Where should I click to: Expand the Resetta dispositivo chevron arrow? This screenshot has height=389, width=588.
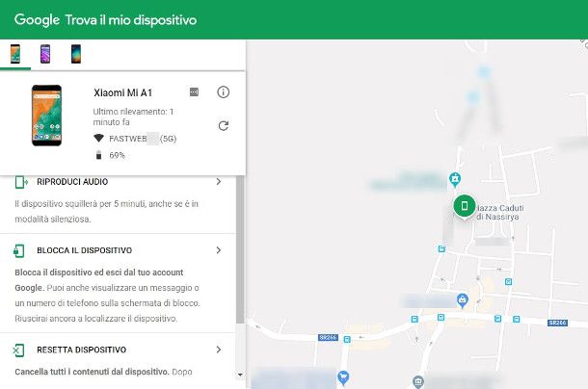(219, 350)
